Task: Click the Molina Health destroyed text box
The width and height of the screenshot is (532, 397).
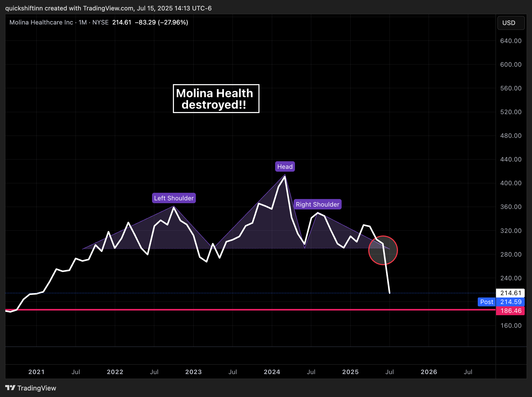Action: click(x=216, y=98)
